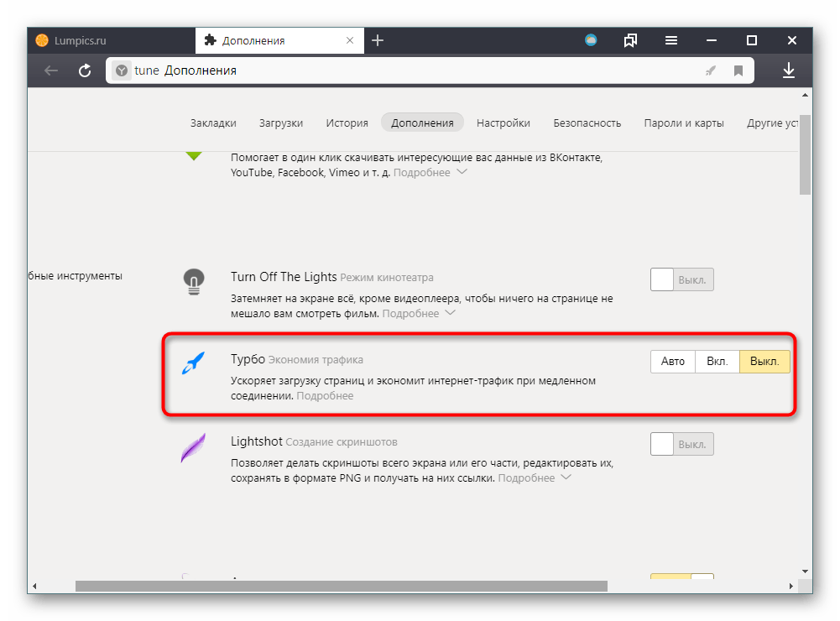
Task: Click the Lightshot extension title
Action: (x=257, y=441)
